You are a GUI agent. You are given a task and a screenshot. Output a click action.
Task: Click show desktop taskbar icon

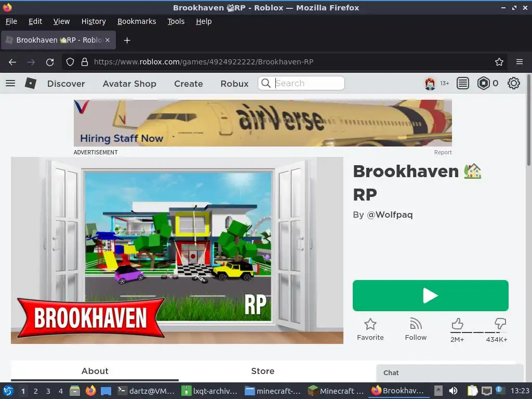pos(106,391)
